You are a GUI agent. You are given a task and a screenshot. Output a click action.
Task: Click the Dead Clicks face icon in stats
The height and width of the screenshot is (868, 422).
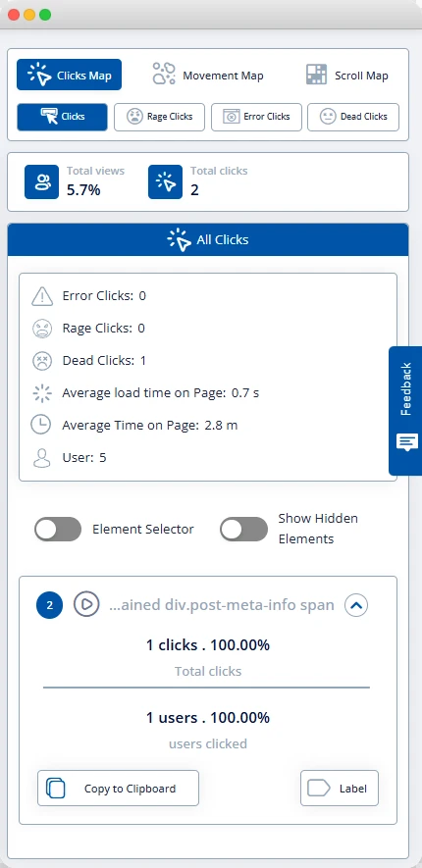(x=42, y=361)
